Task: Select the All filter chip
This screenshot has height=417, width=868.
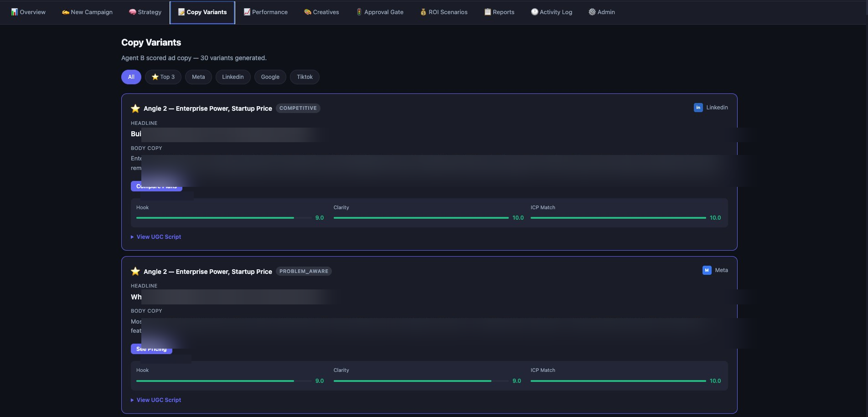Action: click(x=131, y=77)
